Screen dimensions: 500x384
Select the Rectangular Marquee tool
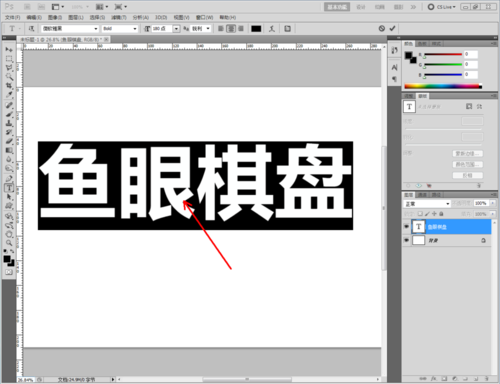point(9,59)
